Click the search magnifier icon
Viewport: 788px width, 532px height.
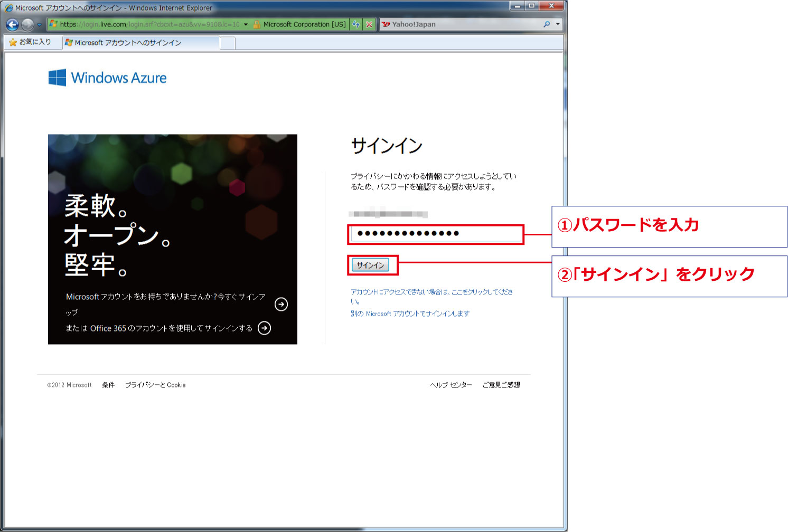coord(547,24)
